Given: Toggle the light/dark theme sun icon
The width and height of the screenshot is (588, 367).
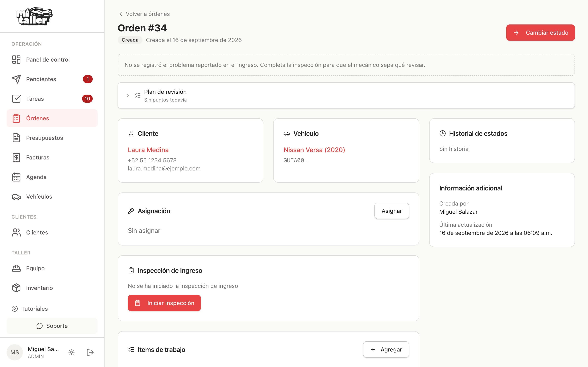Looking at the screenshot, I should pyautogui.click(x=71, y=352).
